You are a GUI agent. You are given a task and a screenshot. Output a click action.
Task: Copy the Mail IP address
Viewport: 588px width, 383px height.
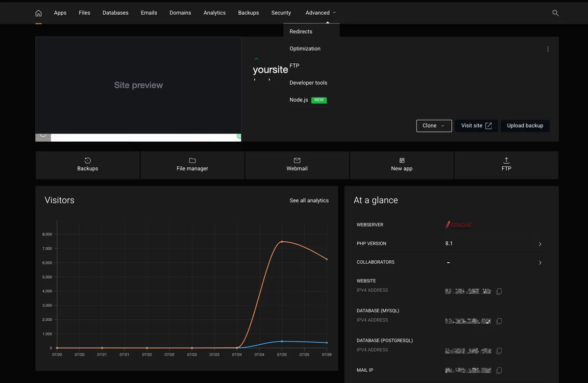pos(499,371)
